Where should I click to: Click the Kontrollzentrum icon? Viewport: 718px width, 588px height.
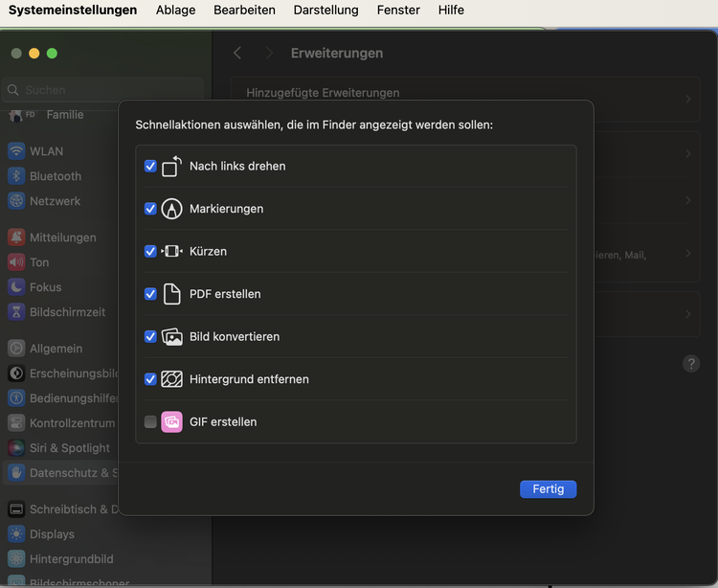pyautogui.click(x=16, y=422)
